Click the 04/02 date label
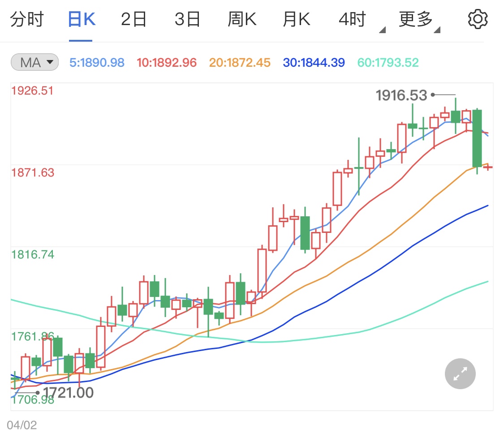504x438 pixels. pyautogui.click(x=22, y=425)
